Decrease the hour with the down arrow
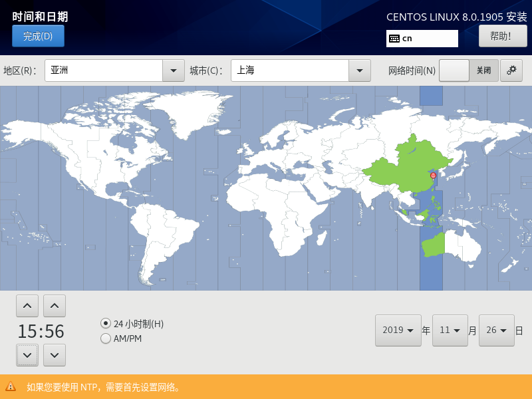 pyautogui.click(x=27, y=355)
